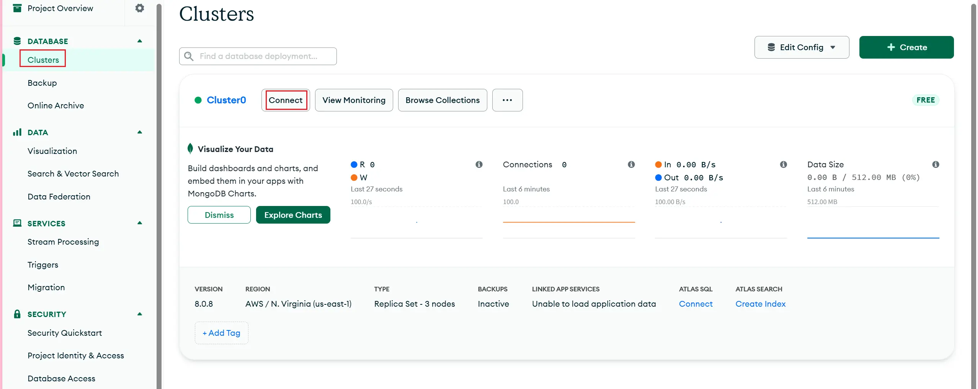Viewport: 980px width, 389px height.
Task: Open the Edit Config dropdown
Action: click(802, 47)
